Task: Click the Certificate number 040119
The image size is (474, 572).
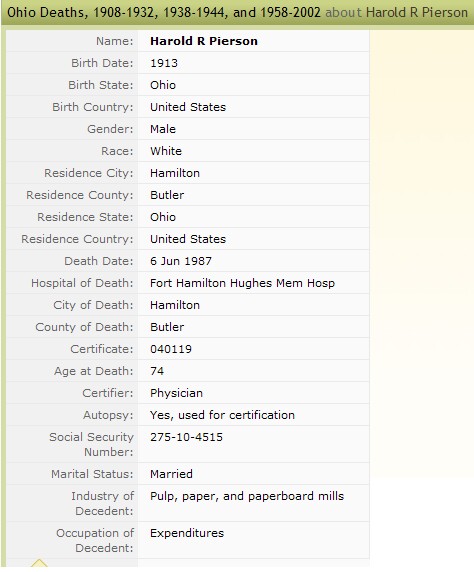Action: (171, 349)
